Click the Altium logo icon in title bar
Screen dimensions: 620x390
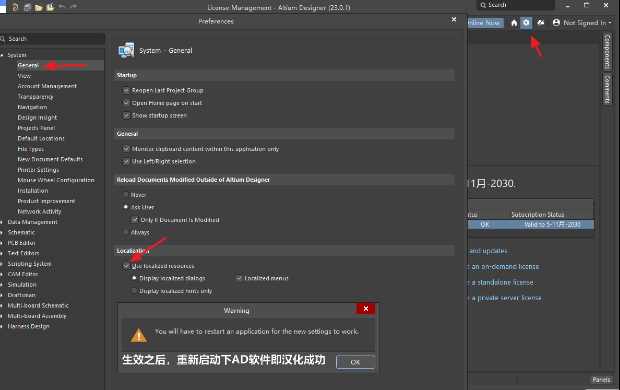pyautogui.click(x=15, y=7)
